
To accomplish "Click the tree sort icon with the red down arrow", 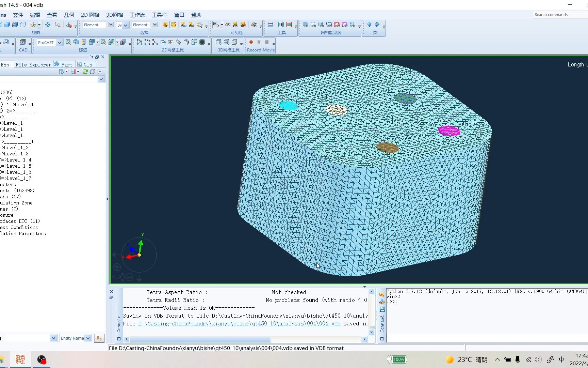I will [73, 72].
